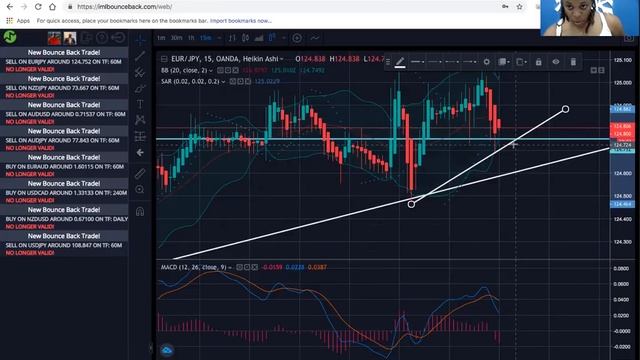Delete the selected drawing with trash icon
Screen dimensions: 640x360
click(573, 62)
